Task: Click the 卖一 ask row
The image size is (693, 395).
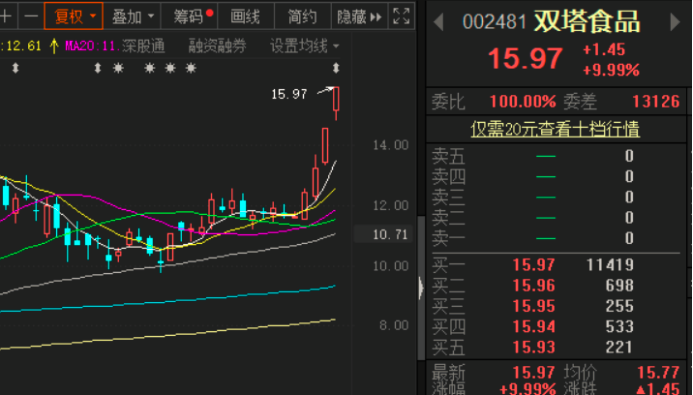Action: (x=556, y=238)
